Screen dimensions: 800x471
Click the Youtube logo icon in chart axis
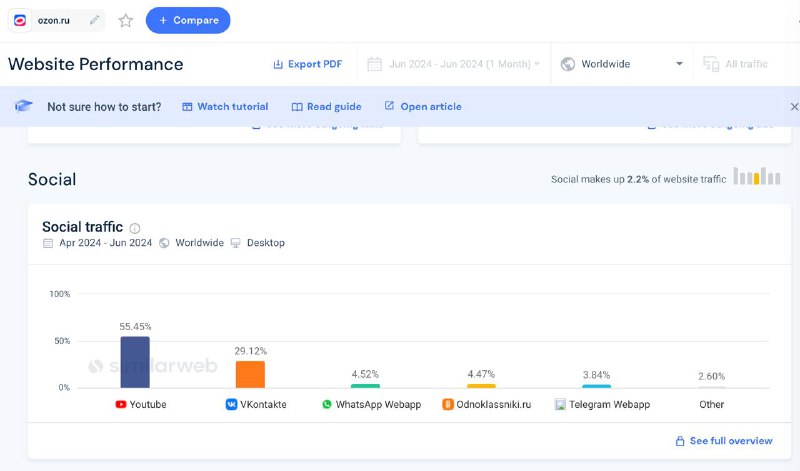tap(121, 405)
